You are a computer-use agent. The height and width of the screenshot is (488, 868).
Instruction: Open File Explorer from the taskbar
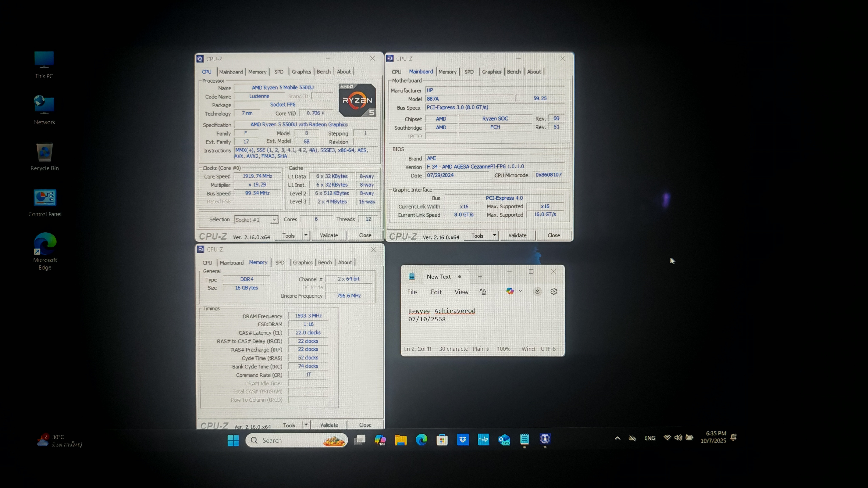[x=401, y=440]
